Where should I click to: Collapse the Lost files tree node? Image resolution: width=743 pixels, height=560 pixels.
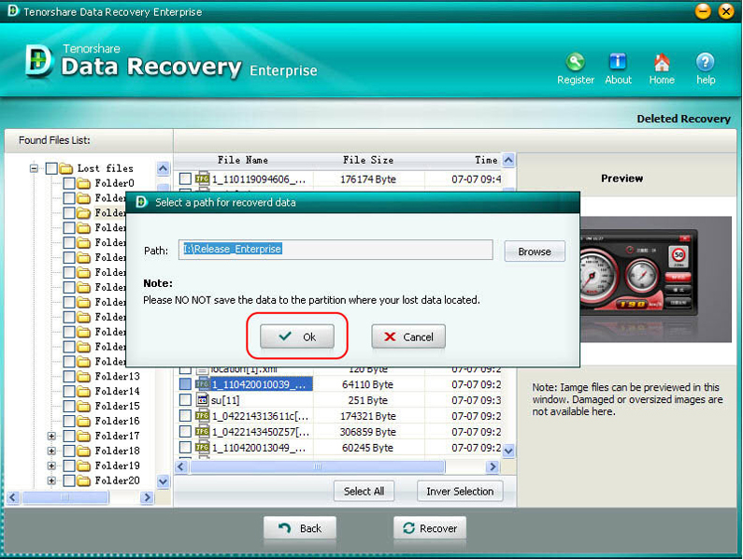34,168
